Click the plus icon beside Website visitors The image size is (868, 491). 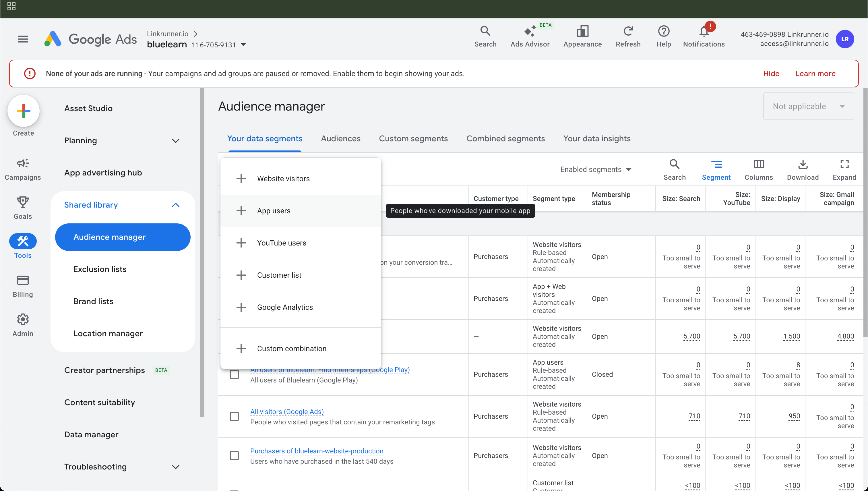tap(241, 179)
